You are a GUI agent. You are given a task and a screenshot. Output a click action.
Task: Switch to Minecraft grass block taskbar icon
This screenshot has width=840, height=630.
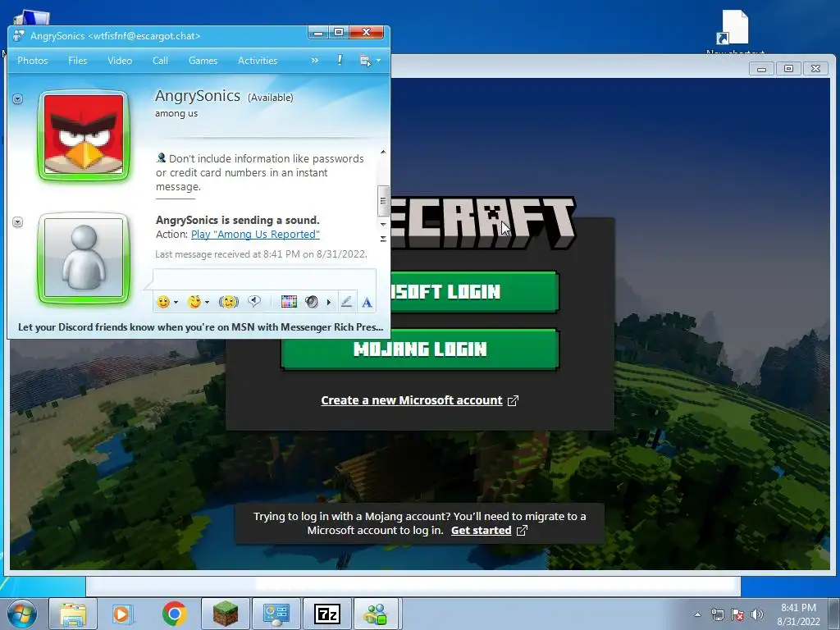[226, 614]
